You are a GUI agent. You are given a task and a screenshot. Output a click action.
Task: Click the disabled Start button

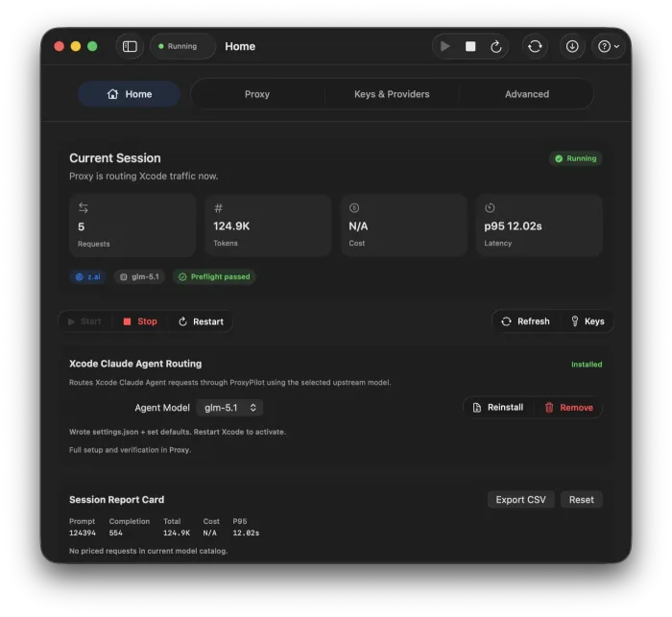tap(84, 321)
